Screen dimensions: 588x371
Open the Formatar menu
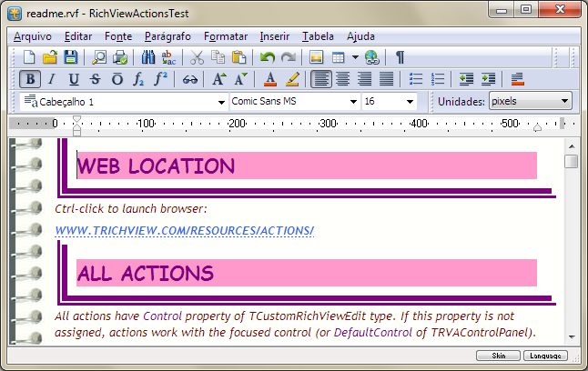point(226,36)
